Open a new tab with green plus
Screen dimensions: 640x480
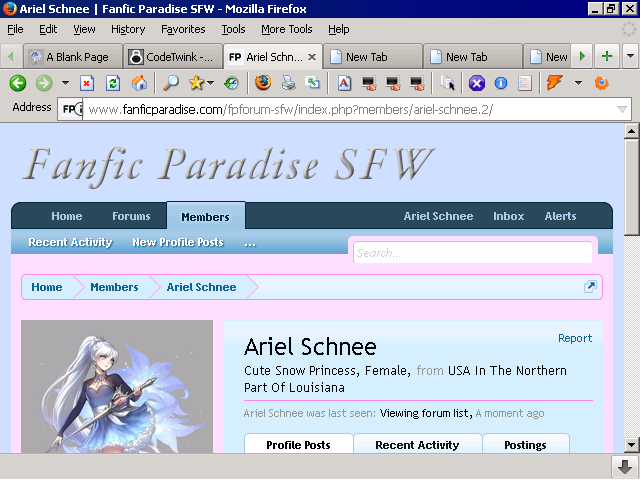[607, 56]
